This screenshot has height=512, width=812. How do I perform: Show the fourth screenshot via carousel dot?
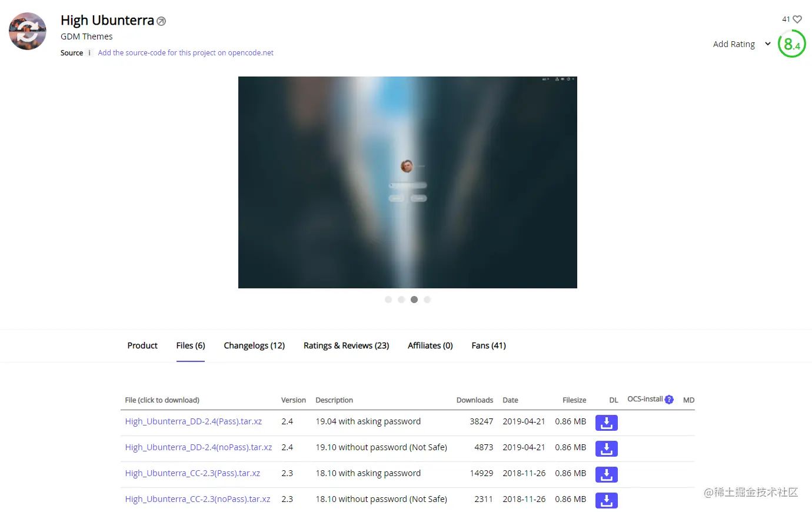point(427,300)
